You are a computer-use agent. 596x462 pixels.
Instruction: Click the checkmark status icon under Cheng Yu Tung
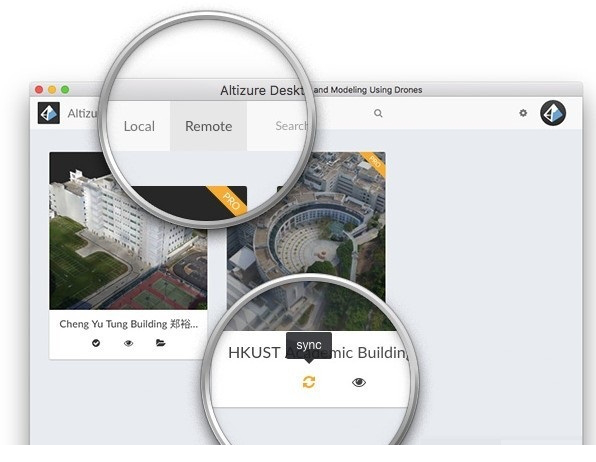(x=96, y=343)
